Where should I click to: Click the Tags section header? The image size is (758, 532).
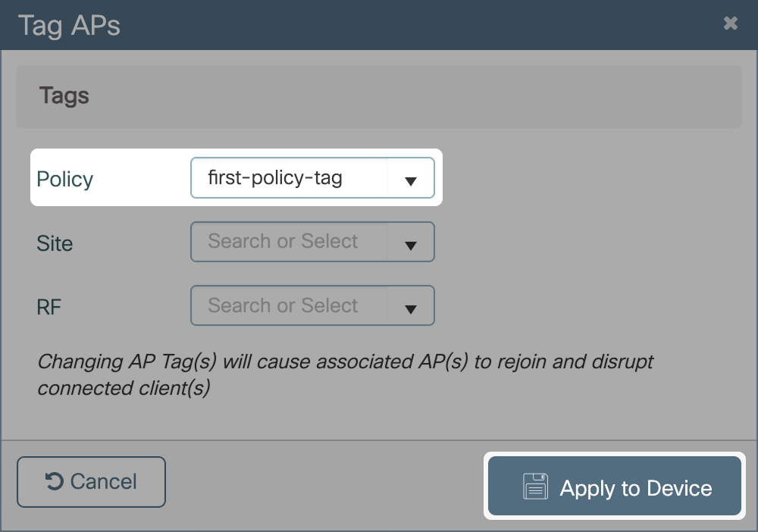tap(64, 96)
